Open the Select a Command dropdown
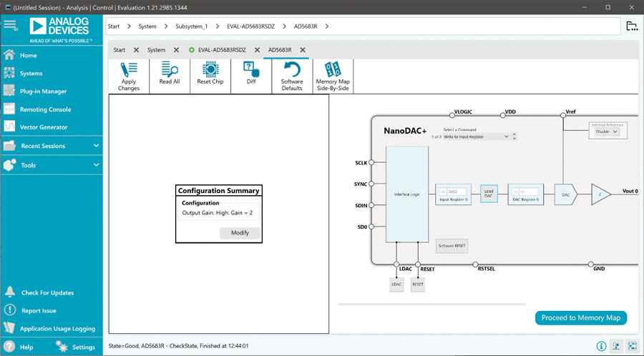 click(x=476, y=137)
